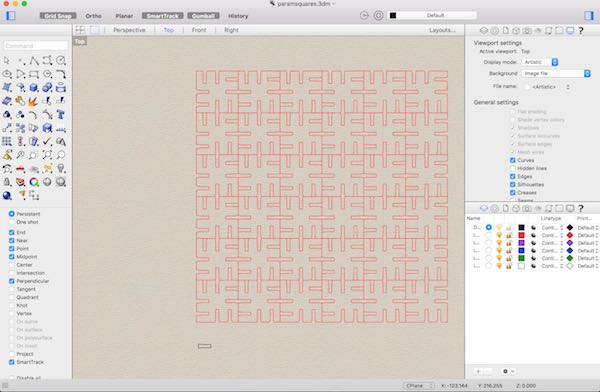600x392 pixels.
Task: Focus the Command input field
Action: (36, 46)
